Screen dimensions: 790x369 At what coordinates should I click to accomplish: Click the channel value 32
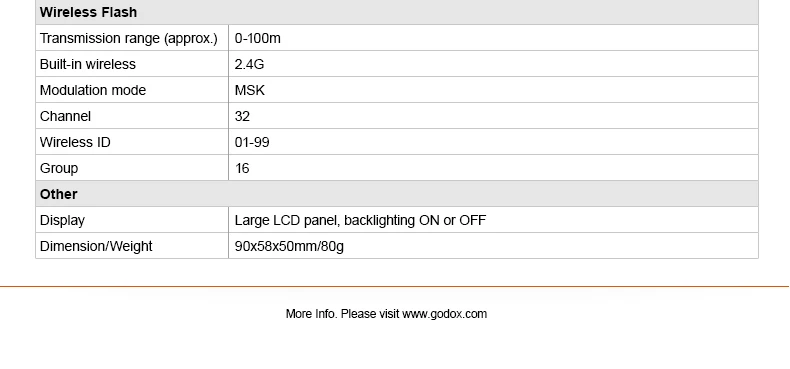pos(242,116)
